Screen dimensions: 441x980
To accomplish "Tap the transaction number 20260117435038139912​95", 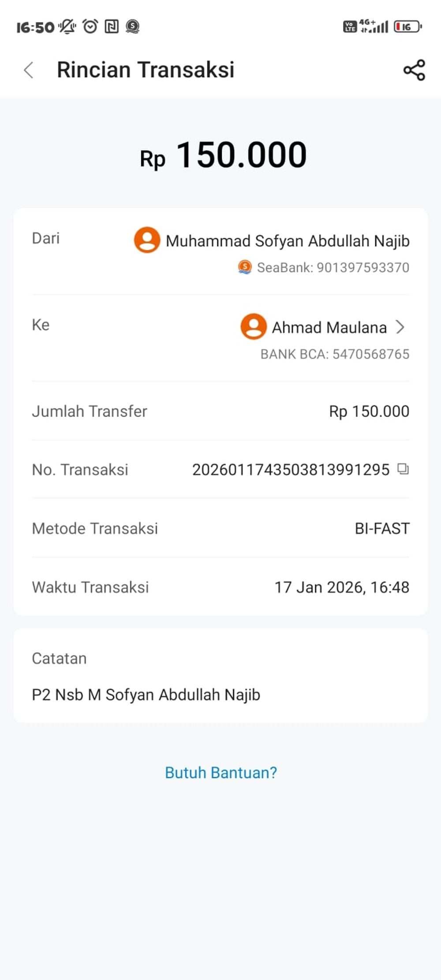I will tap(291, 470).
